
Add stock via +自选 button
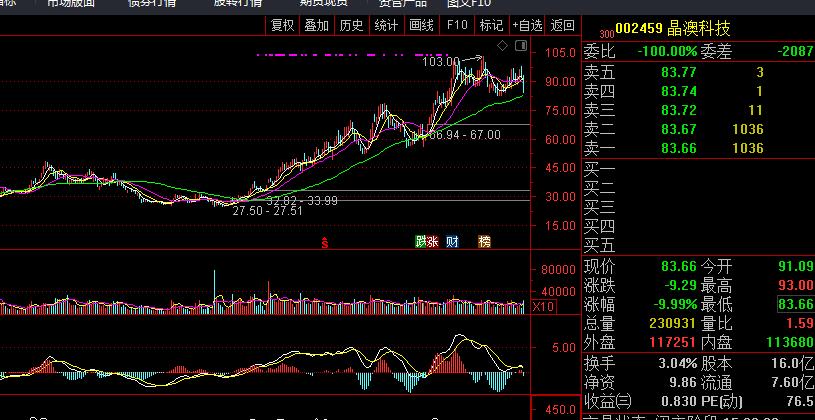[x=527, y=25]
